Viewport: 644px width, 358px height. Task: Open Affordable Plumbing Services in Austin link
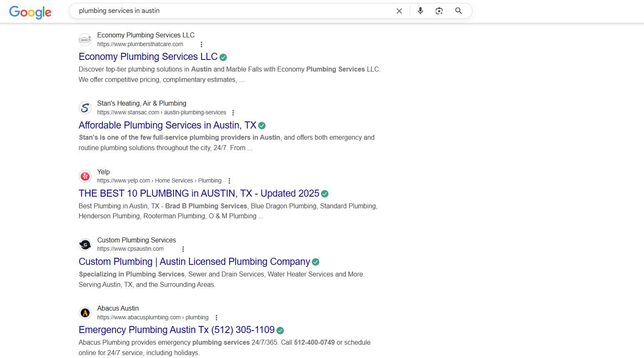[x=167, y=125]
